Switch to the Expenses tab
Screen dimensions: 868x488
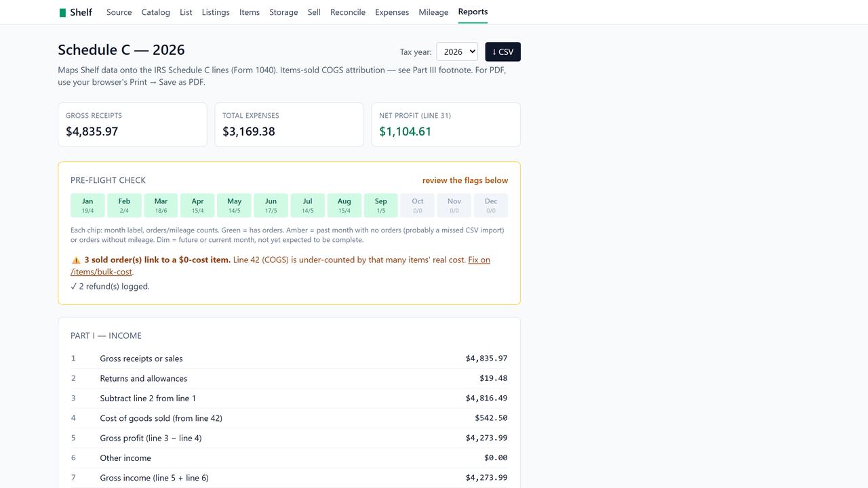[x=392, y=12]
